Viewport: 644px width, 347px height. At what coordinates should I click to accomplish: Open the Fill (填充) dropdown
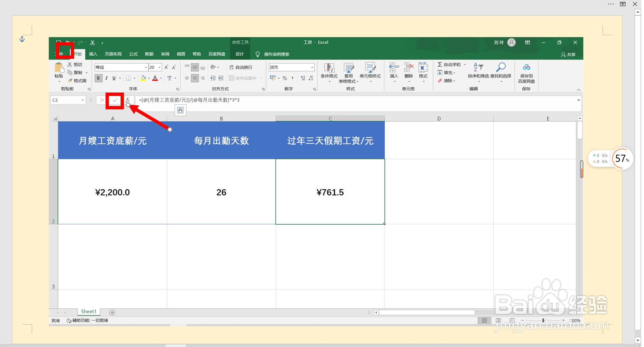click(447, 73)
